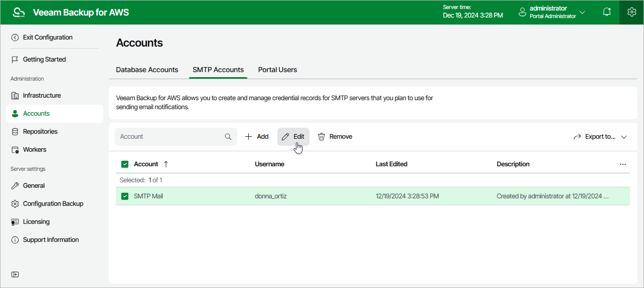Click the Export to... button text

[600, 137]
